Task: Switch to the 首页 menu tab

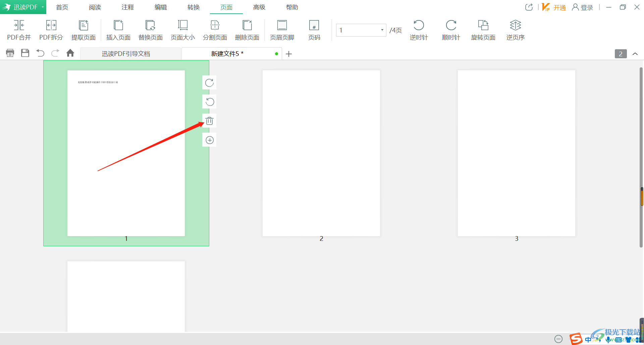Action: [62, 7]
